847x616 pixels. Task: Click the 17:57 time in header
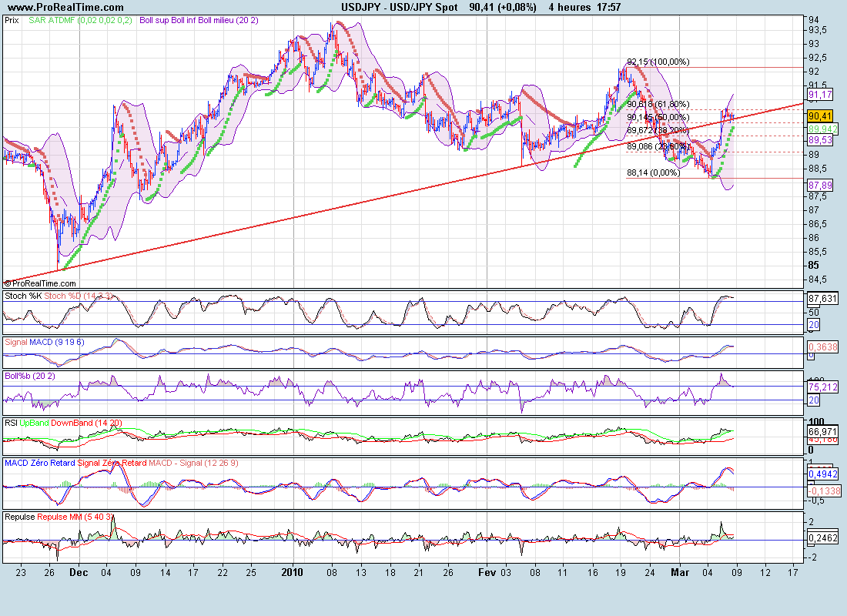coord(609,7)
